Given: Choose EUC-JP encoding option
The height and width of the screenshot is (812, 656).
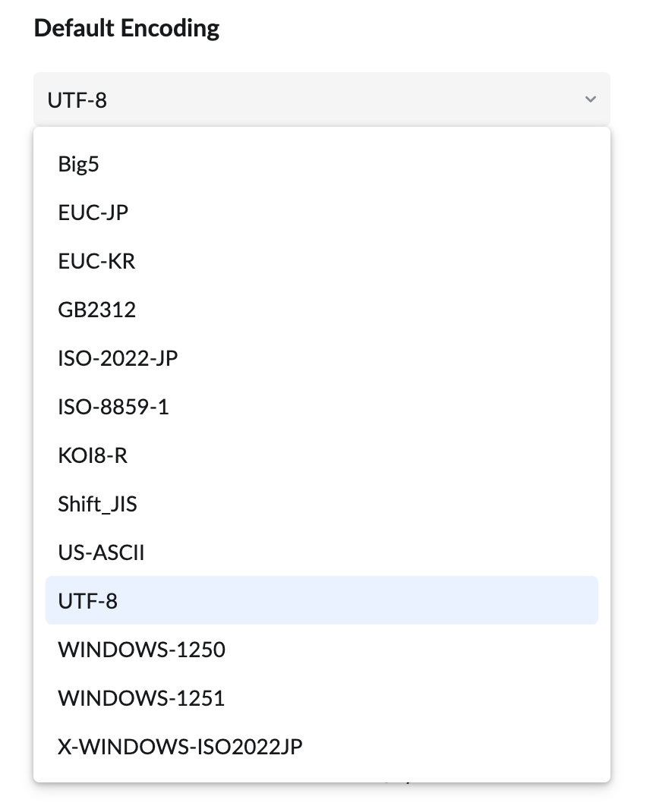Looking at the screenshot, I should tap(93, 212).
